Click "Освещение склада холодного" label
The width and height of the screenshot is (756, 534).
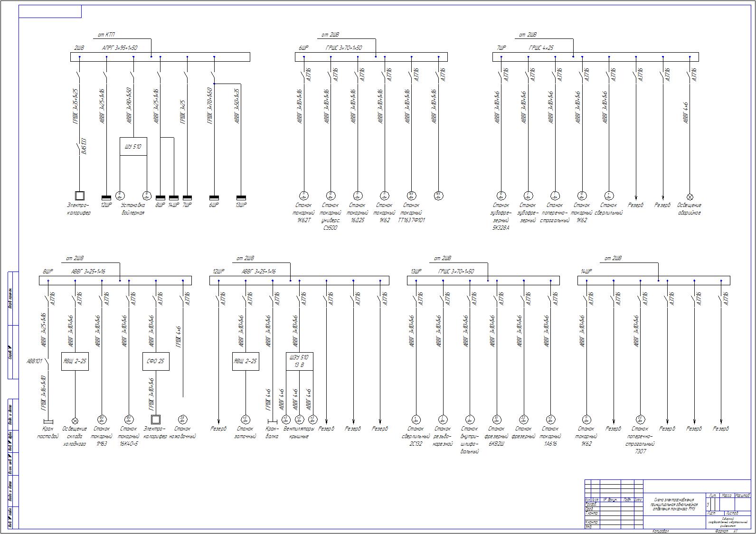[x=75, y=436]
